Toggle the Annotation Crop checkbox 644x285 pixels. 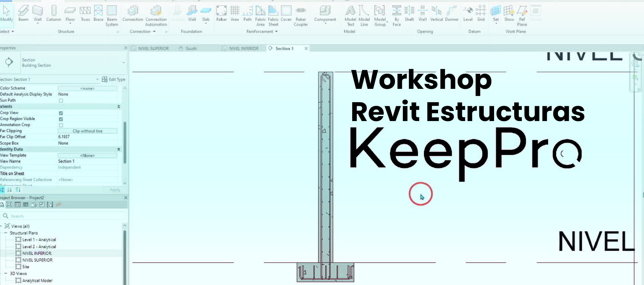(61, 125)
